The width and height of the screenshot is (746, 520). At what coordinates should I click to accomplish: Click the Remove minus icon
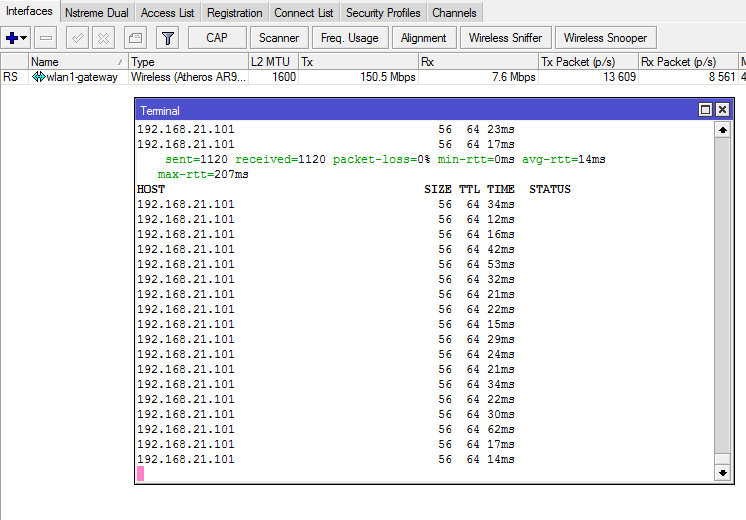pos(46,38)
